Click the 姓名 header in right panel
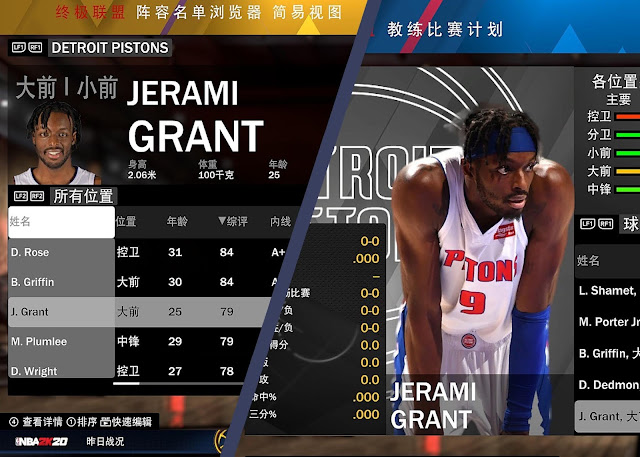Screen dimensions: 640x457 pyautogui.click(x=588, y=261)
